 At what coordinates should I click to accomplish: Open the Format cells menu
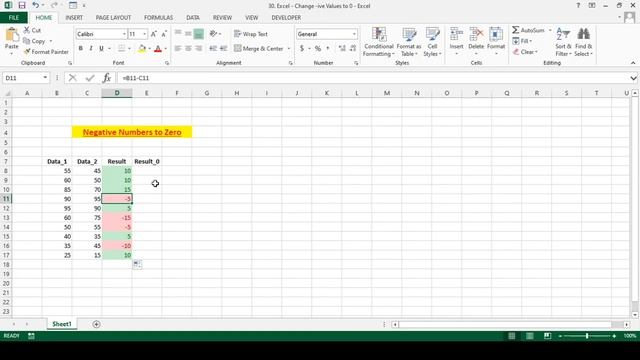(x=496, y=41)
